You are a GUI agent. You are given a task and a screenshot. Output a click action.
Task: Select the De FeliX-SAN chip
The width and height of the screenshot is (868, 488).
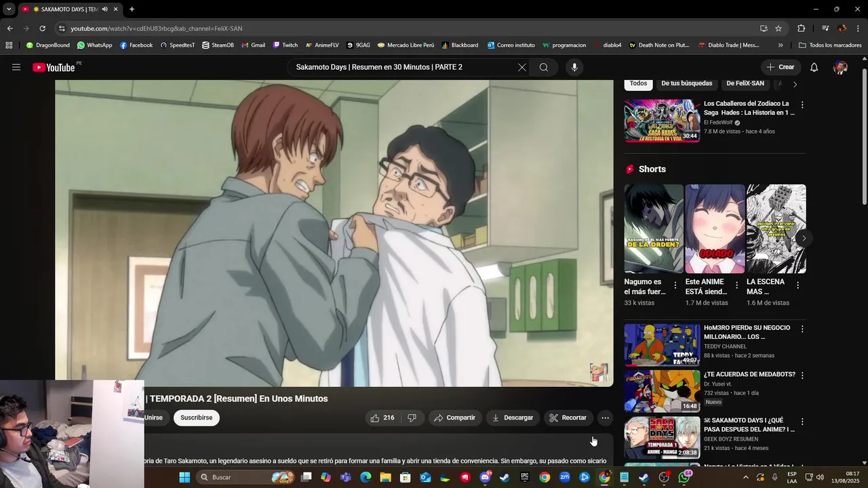[745, 83]
